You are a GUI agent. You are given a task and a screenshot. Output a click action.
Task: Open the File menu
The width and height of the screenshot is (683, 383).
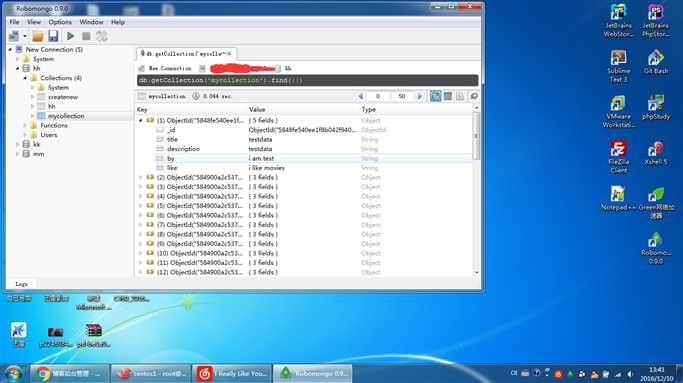pyautogui.click(x=14, y=22)
